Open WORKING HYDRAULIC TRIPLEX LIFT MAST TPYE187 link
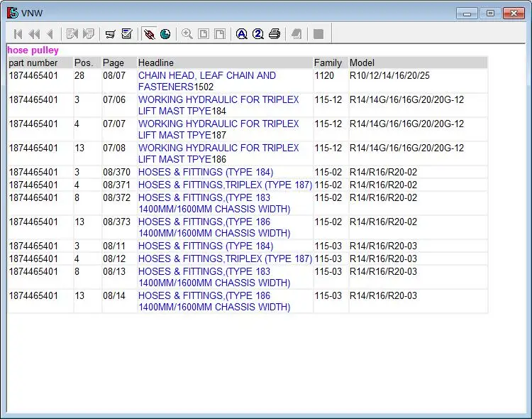The width and height of the screenshot is (532, 419). click(218, 129)
